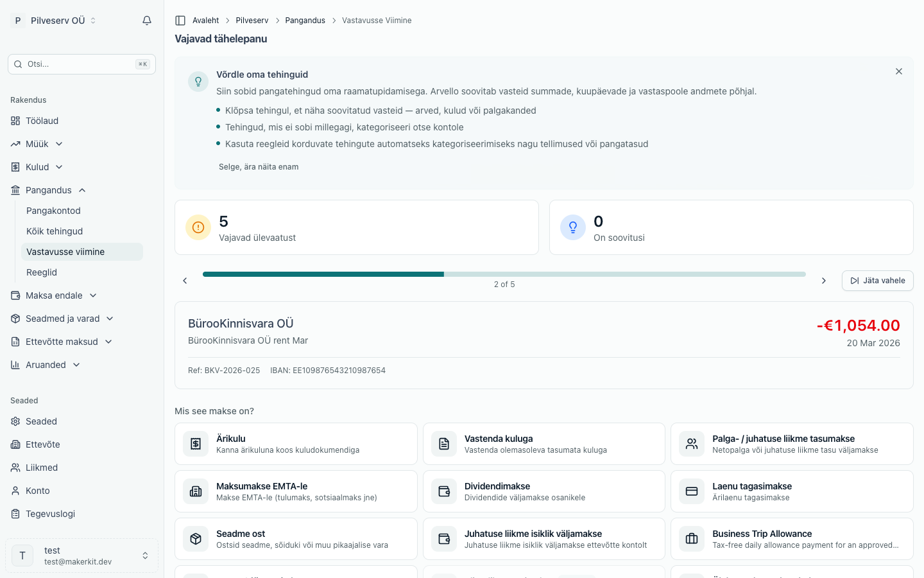
Task: Click the Töölaud dashboard icon
Action: (x=15, y=121)
